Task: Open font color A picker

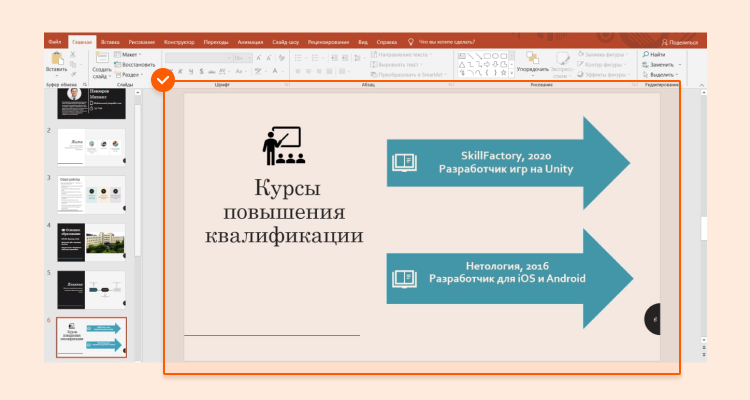Action: click(275, 71)
